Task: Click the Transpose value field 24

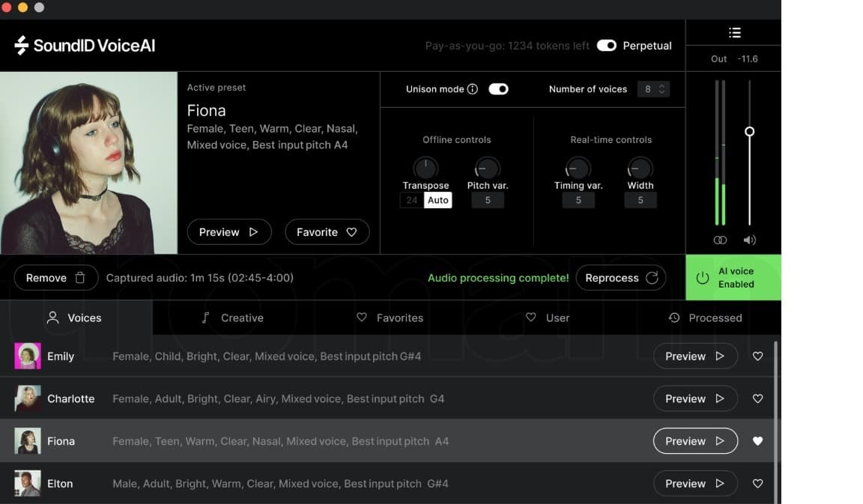Action: pyautogui.click(x=412, y=200)
